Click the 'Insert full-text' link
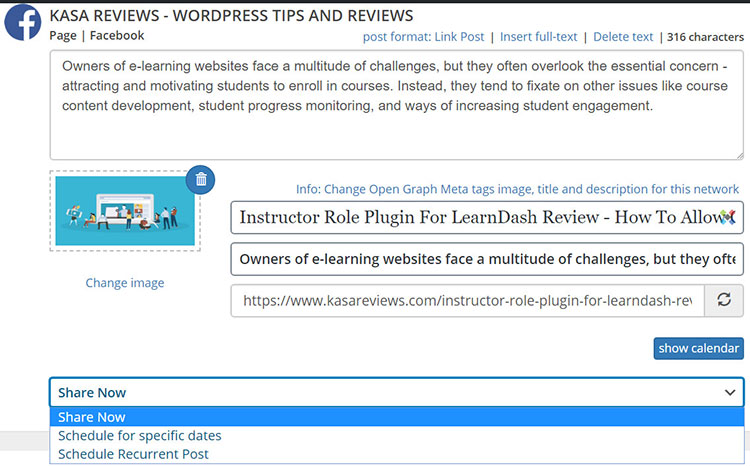The height and width of the screenshot is (466, 750). tap(539, 37)
